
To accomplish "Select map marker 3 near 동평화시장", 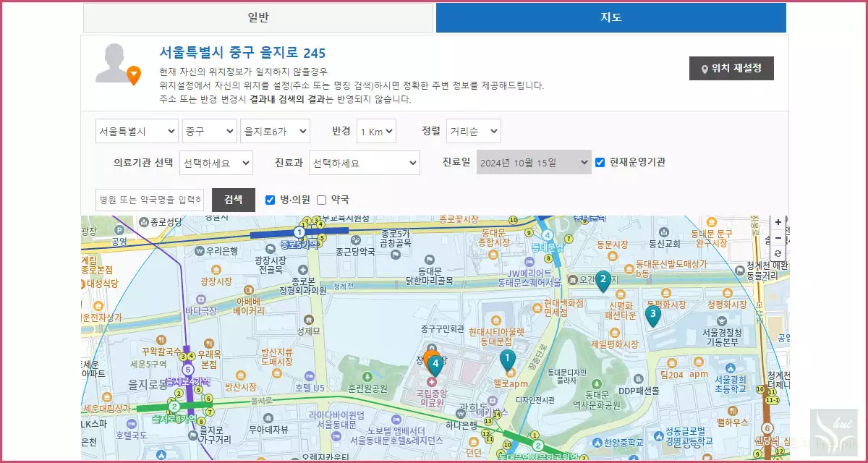I will click(x=653, y=314).
